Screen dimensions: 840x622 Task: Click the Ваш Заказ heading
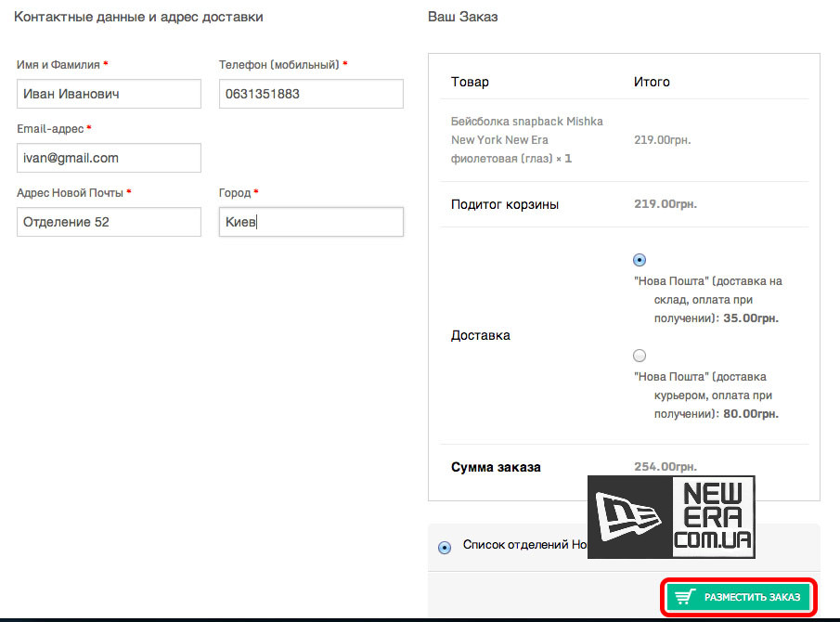pos(463,17)
